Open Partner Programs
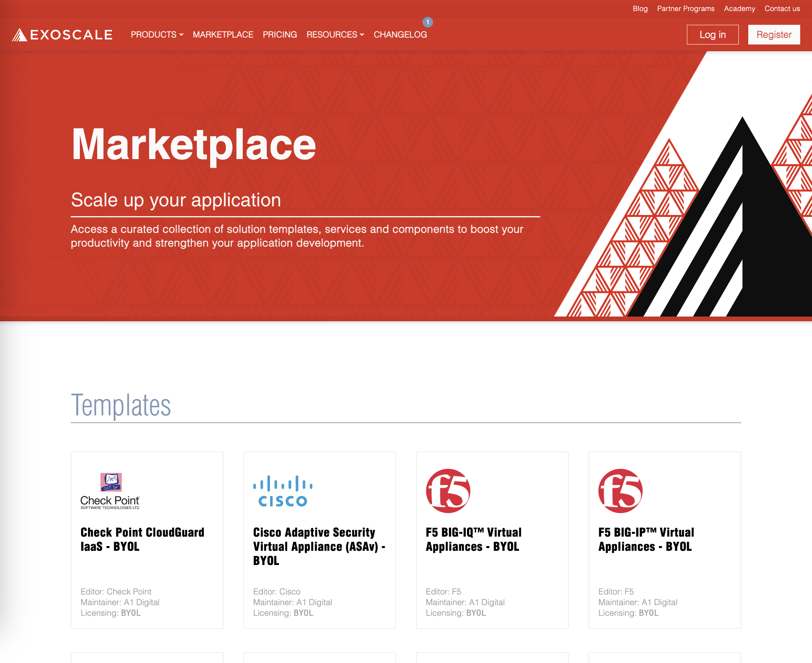 (686, 9)
